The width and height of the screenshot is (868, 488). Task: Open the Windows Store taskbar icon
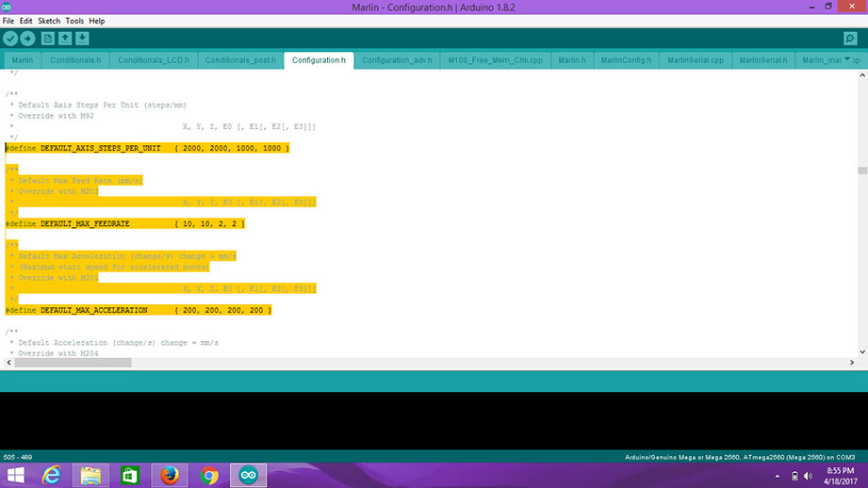(x=130, y=475)
